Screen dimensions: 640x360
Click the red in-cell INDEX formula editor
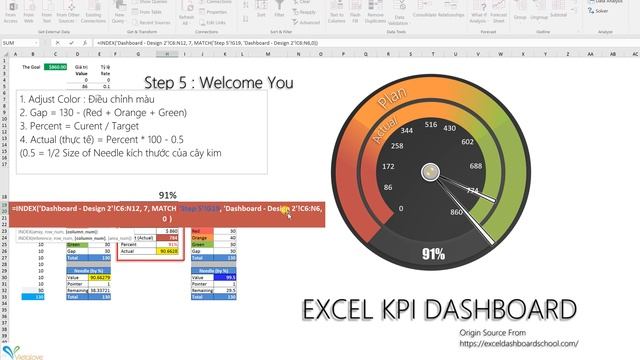(167, 214)
